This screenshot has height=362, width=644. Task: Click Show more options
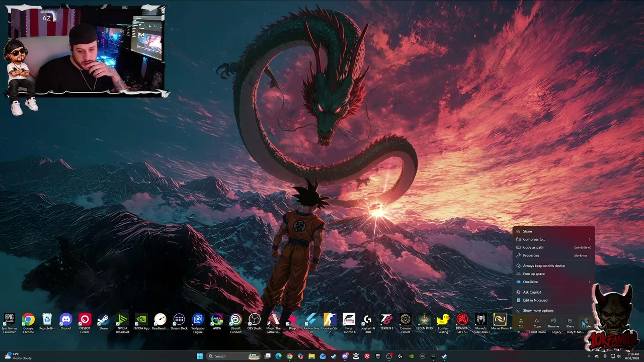tap(553, 310)
